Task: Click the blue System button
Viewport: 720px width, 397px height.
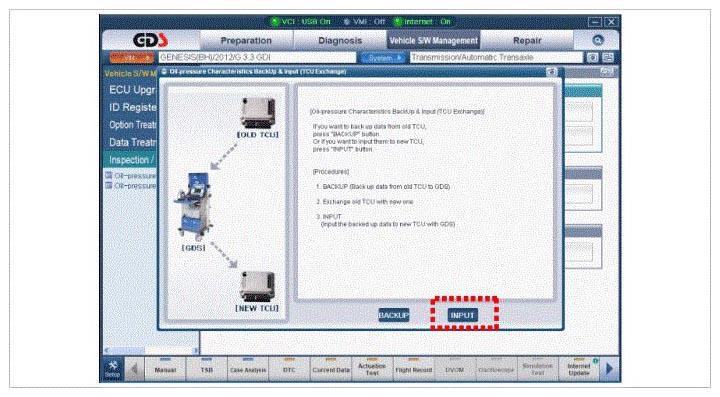Action: tap(382, 58)
